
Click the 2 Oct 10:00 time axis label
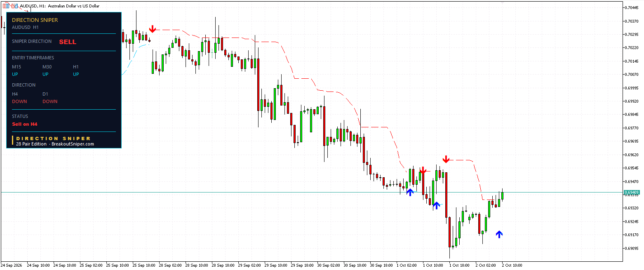[x=512, y=265]
